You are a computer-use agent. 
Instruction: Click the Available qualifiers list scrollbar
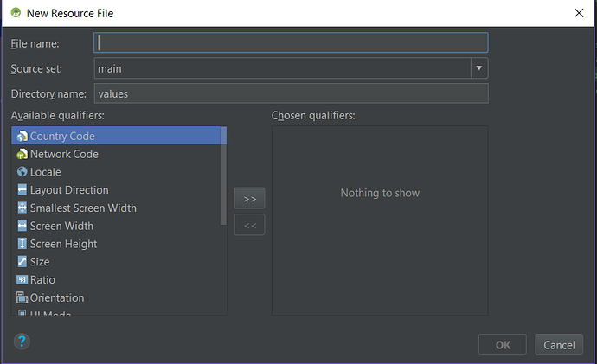point(223,176)
